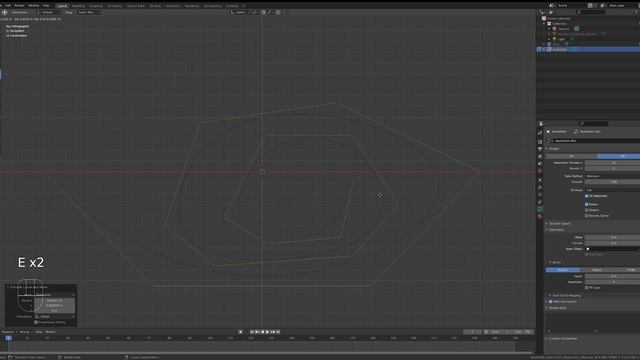The height and width of the screenshot is (360, 640).
Task: Select Round bevel mode button
Action: [x=562, y=270]
